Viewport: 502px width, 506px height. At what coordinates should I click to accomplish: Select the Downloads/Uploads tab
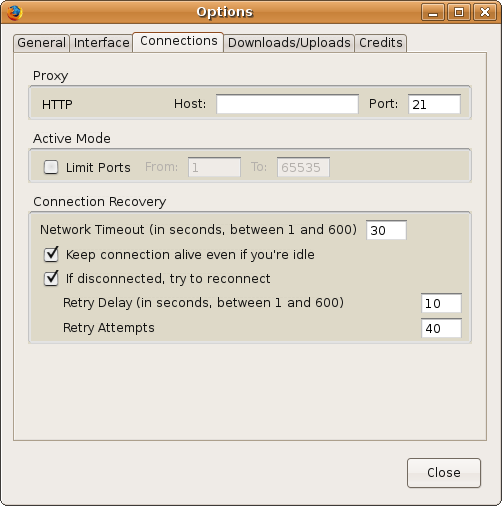[x=289, y=43]
